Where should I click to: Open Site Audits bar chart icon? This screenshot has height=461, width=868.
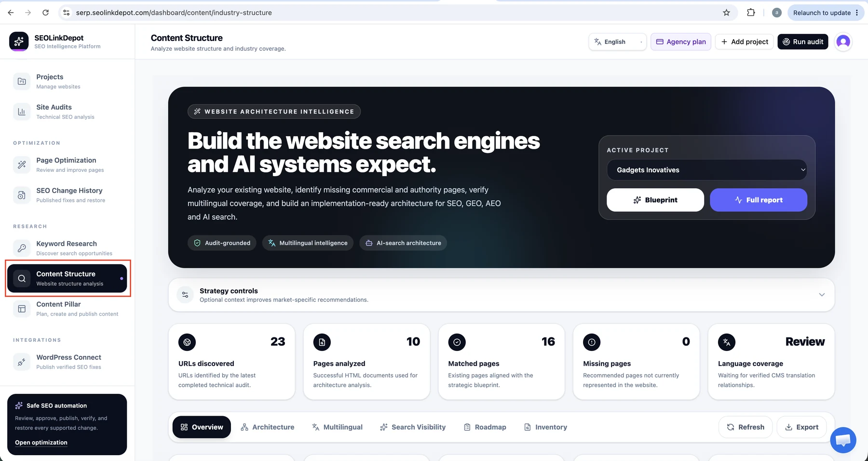click(x=22, y=112)
